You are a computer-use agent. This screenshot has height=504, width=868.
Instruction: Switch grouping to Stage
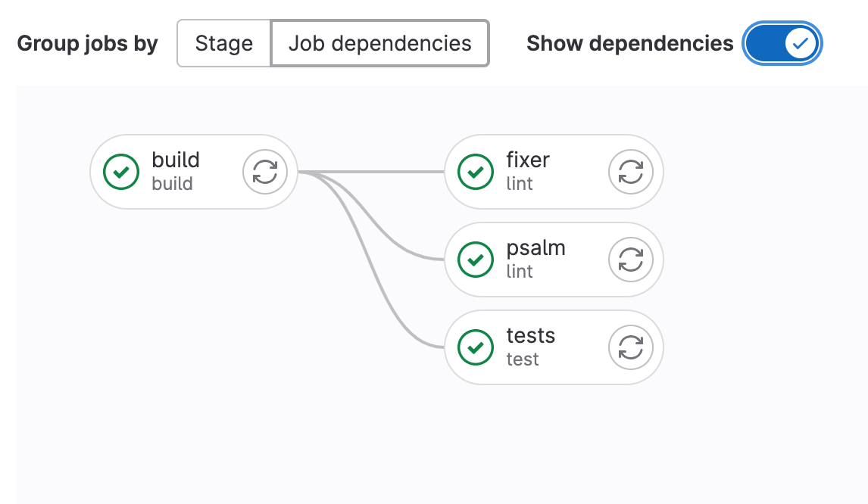224,43
